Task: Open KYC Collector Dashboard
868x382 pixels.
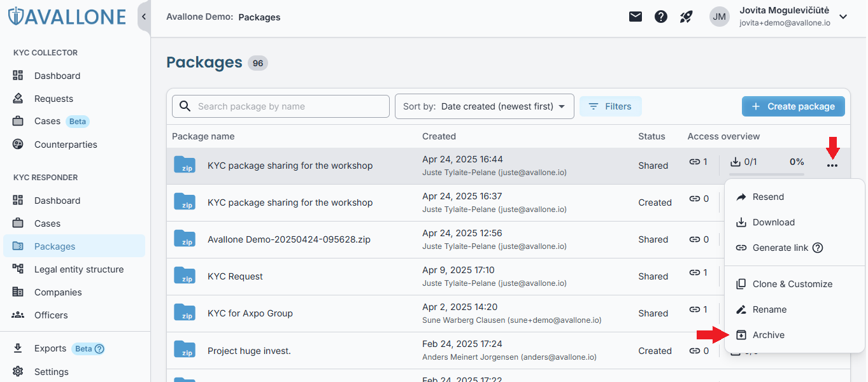Action: (57, 76)
